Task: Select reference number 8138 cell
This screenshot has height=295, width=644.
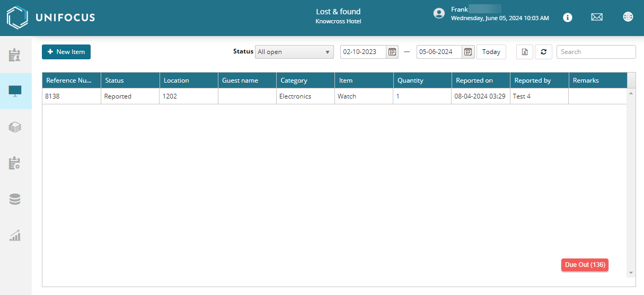Action: coord(72,96)
